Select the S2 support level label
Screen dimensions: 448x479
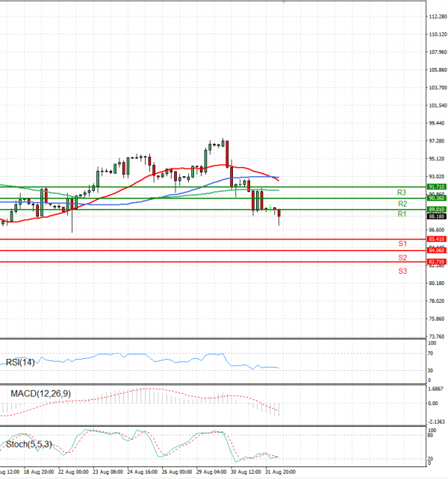(402, 257)
